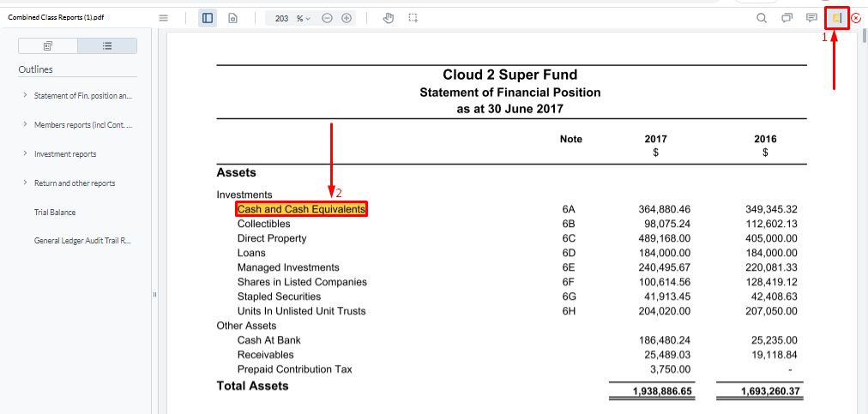Viewport: 868px width, 414px height.
Task: Click the add comment speech-bubble icon
Action: pyautogui.click(x=811, y=18)
